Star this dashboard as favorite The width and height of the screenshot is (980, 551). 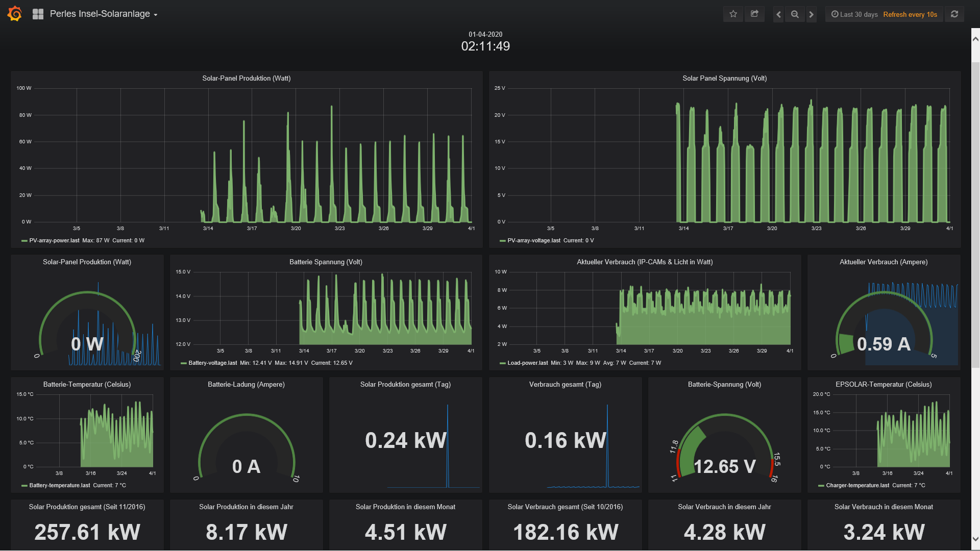[x=733, y=14]
